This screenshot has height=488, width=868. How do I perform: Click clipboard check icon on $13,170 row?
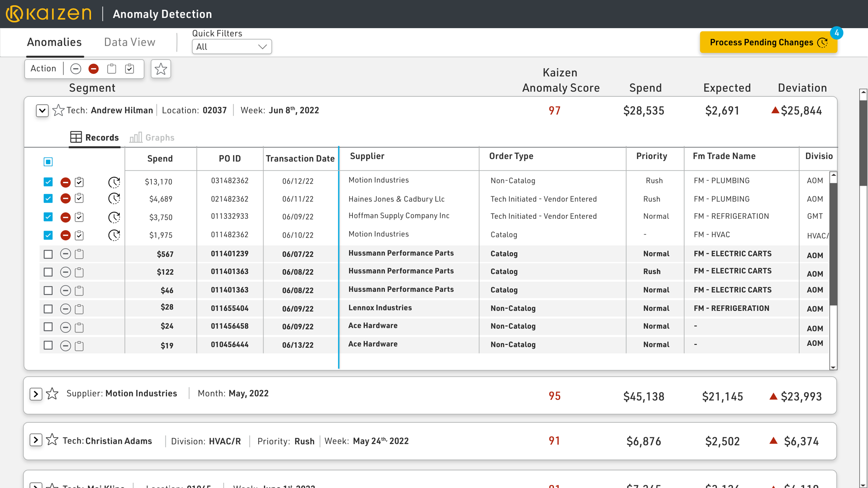[79, 182]
